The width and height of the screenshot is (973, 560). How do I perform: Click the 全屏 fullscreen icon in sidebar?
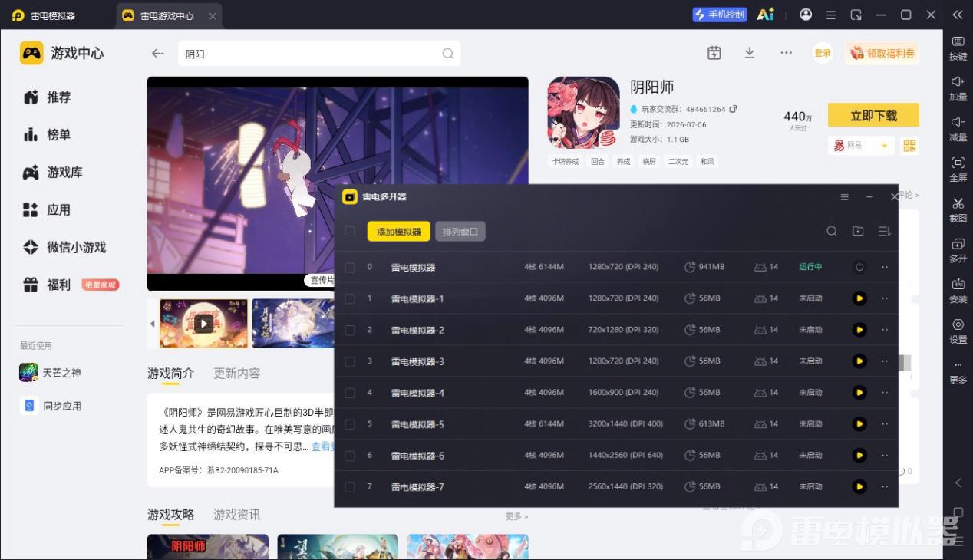coord(958,168)
